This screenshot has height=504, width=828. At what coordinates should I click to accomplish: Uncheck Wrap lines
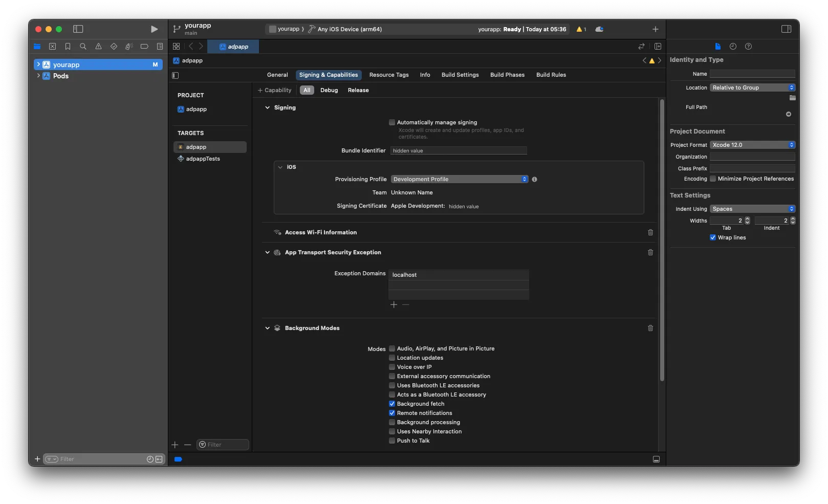(713, 237)
